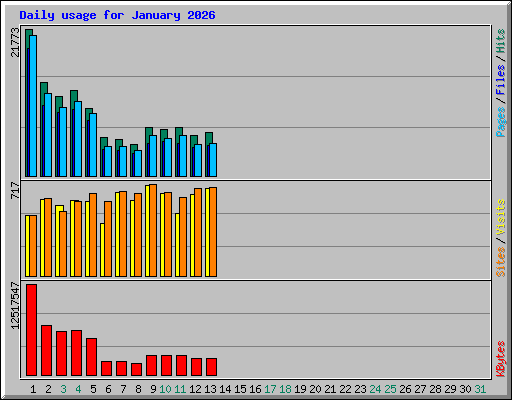
Task: Click the day 13 cyan pages bar
Action: pyautogui.click(x=213, y=160)
